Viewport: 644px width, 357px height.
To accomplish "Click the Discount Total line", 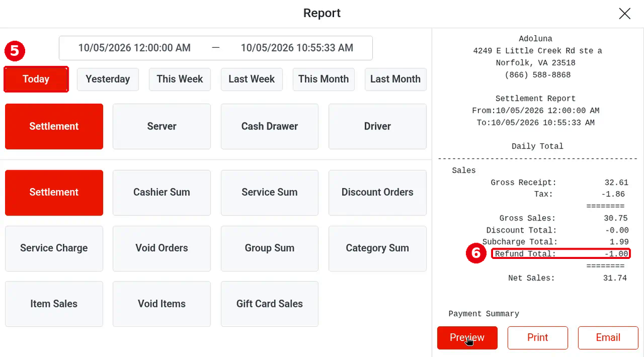I will point(557,230).
